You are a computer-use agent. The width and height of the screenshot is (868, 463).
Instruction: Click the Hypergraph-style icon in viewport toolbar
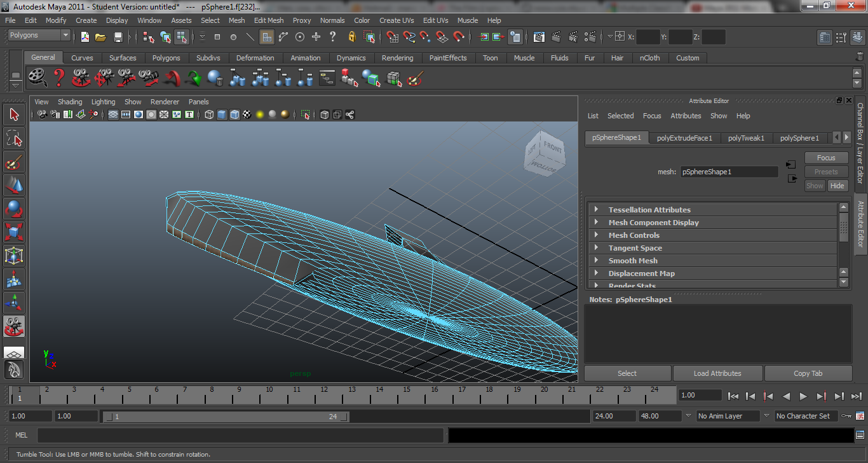pyautogui.click(x=349, y=115)
